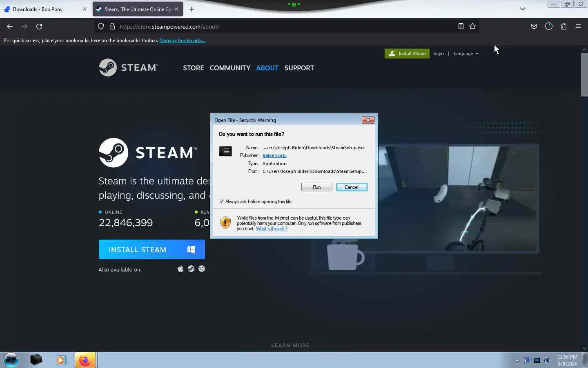The image size is (588, 368).
Task: Click Run in security warning dialog
Action: [316, 187]
